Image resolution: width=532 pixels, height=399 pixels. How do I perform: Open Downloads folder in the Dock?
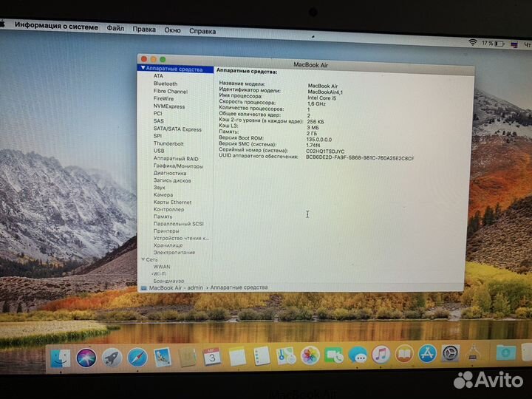(506, 353)
